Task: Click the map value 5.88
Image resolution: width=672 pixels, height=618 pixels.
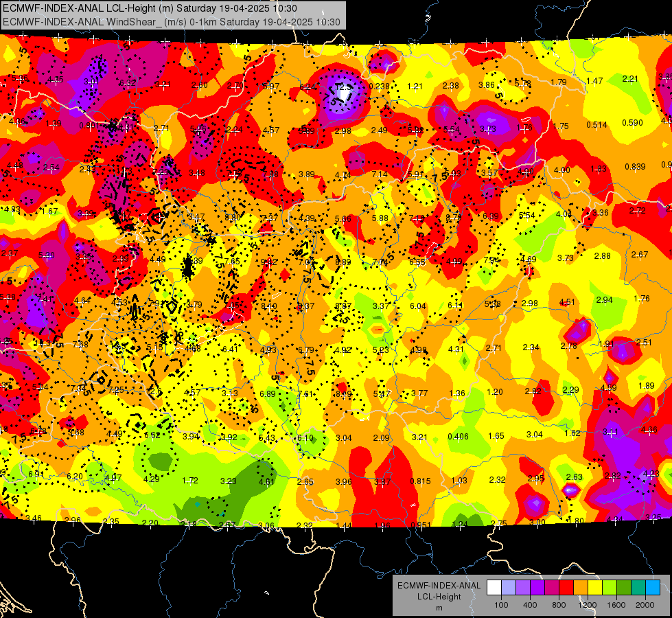Action: coord(380,218)
